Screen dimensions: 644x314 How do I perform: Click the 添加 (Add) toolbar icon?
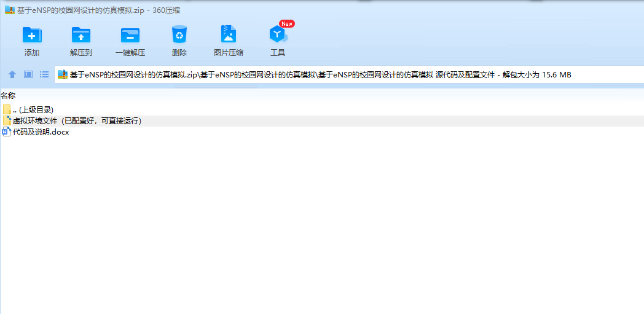point(32,34)
